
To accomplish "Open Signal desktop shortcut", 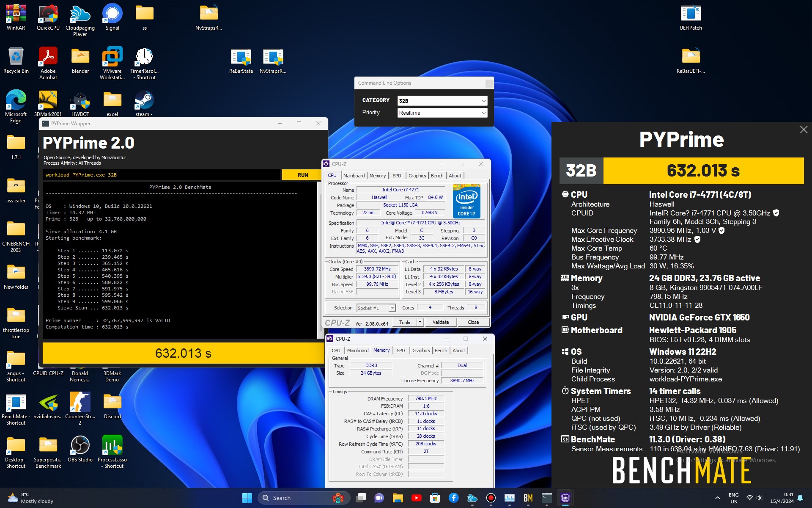I will click(x=112, y=17).
